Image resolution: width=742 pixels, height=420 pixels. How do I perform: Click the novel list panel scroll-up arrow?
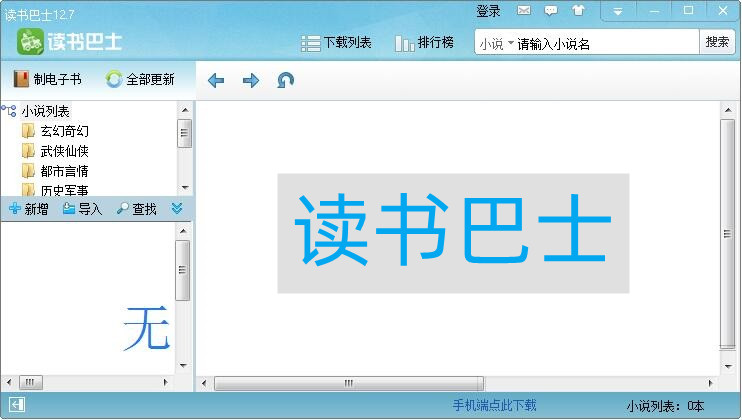tap(183, 231)
